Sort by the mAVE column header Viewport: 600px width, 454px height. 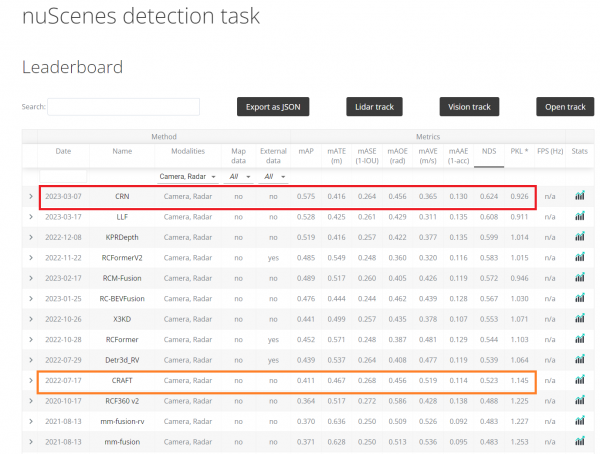(428, 156)
